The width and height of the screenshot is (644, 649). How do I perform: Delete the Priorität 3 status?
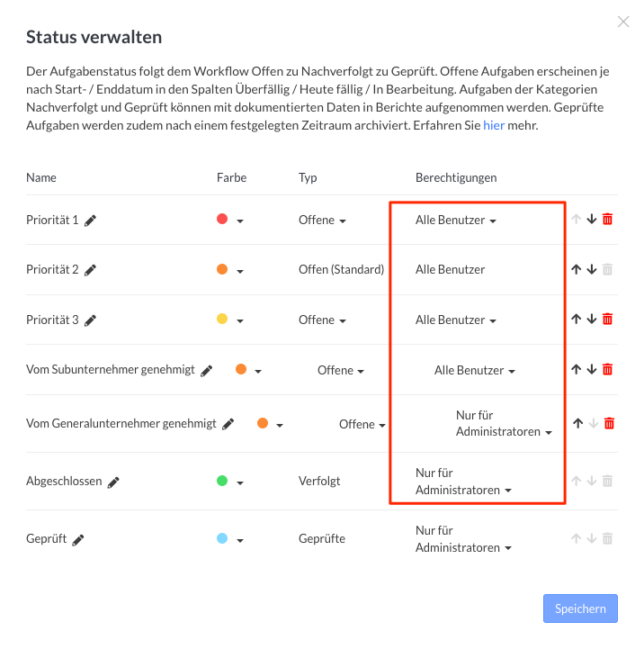tap(607, 320)
